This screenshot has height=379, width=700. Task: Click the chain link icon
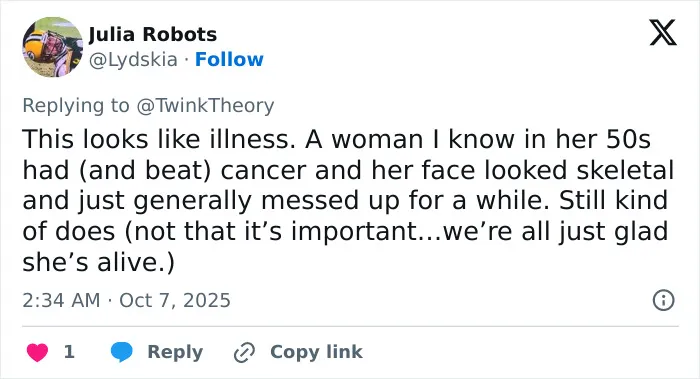(x=245, y=352)
